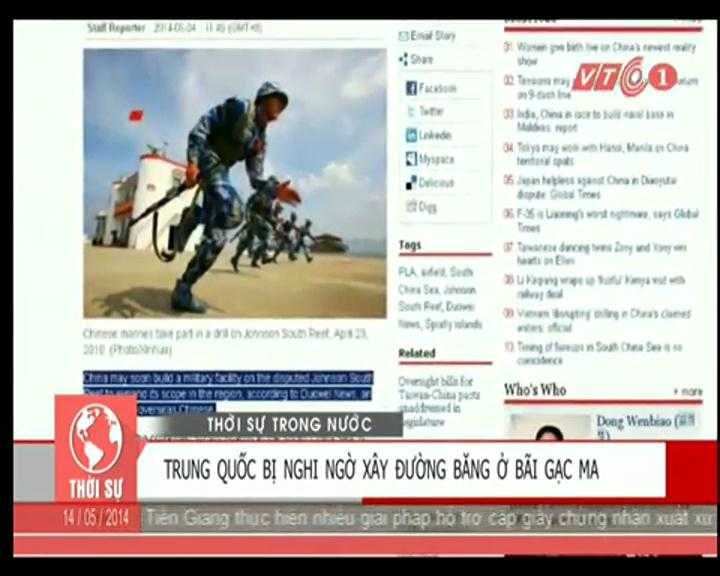
Task: Bookmark with the Delicious icon
Action: [411, 183]
